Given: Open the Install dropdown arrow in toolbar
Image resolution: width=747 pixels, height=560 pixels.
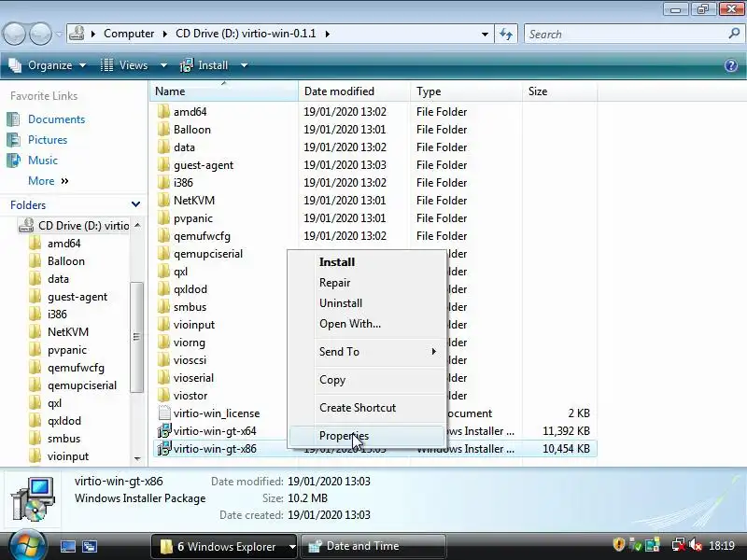Looking at the screenshot, I should pyautogui.click(x=244, y=65).
